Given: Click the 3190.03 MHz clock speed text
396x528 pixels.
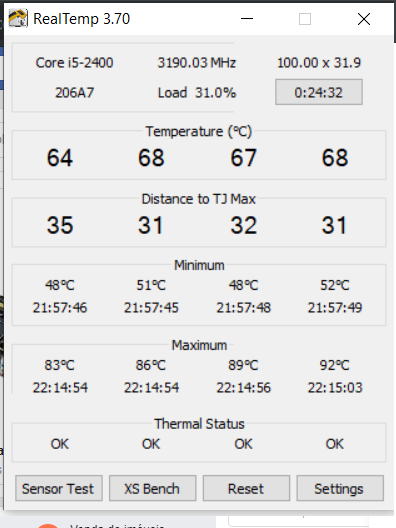Looking at the screenshot, I should point(197,63).
